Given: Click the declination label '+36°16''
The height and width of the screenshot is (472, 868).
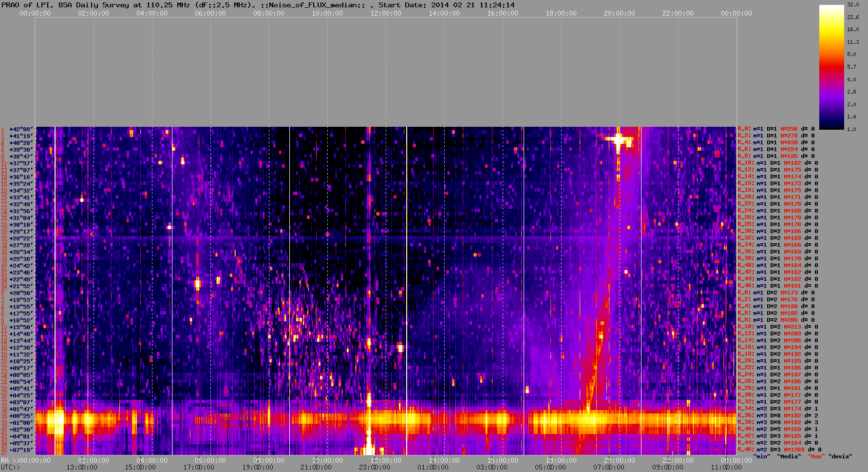Looking at the screenshot, I should pyautogui.click(x=21, y=177).
